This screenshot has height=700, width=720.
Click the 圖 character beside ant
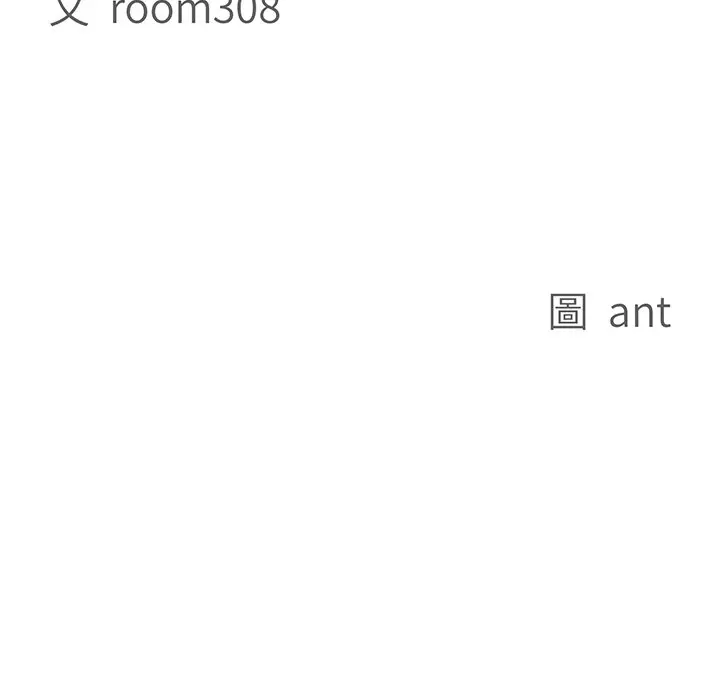coord(568,312)
